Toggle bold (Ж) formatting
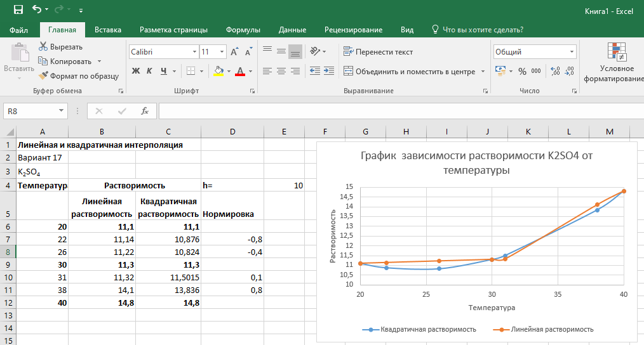The width and height of the screenshot is (644, 345). point(135,71)
